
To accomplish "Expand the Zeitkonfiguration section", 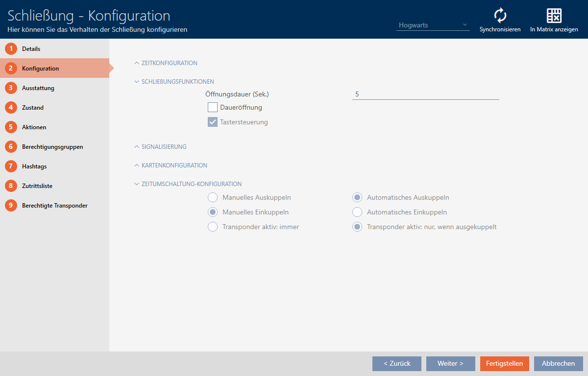I will coord(169,63).
